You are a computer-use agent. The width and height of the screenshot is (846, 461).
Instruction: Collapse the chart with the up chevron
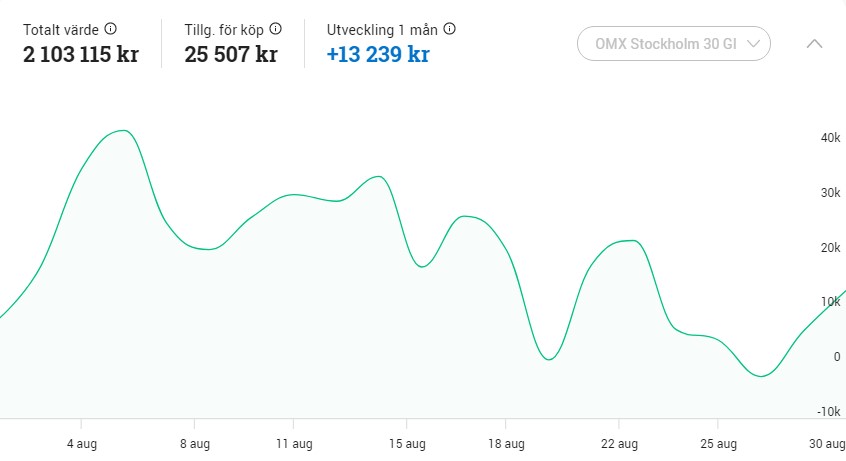(x=814, y=44)
